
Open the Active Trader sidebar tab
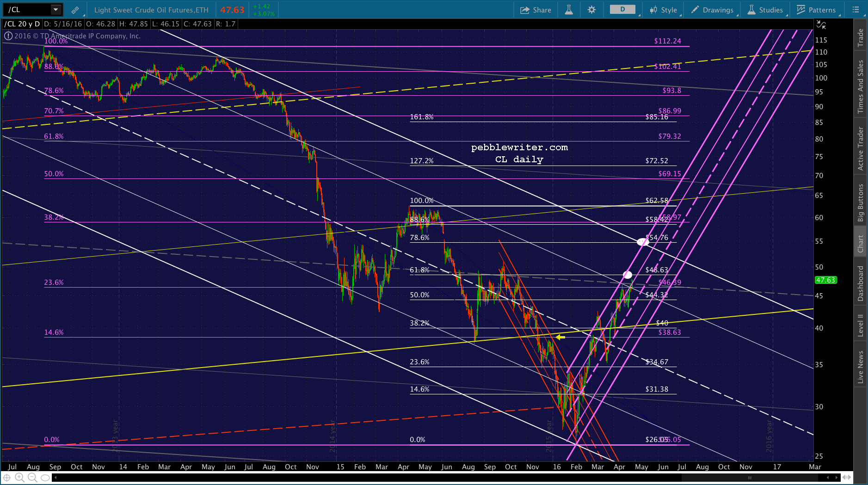click(x=861, y=148)
